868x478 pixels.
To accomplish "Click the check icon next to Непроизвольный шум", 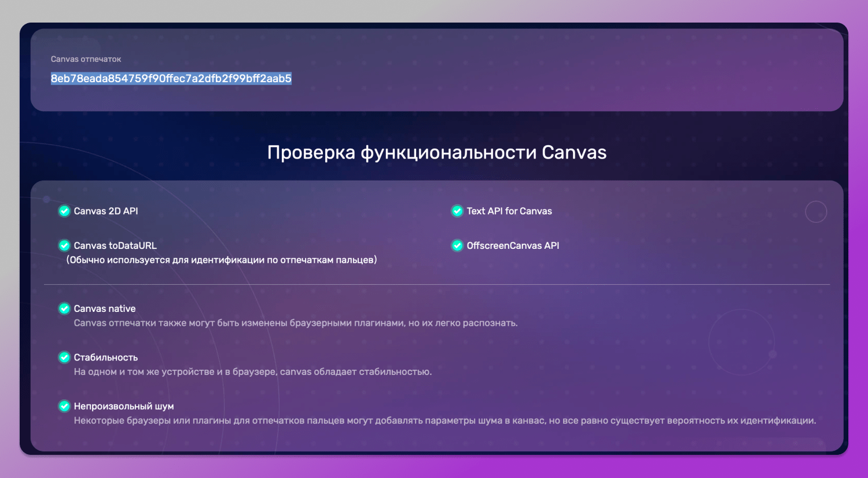I will [x=64, y=406].
